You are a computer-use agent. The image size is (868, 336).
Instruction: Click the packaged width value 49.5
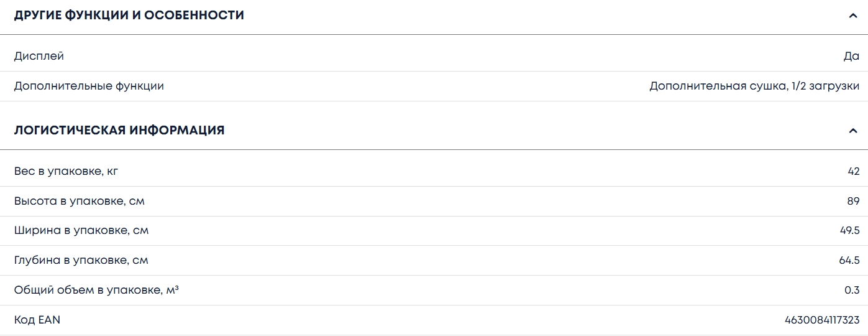(849, 231)
